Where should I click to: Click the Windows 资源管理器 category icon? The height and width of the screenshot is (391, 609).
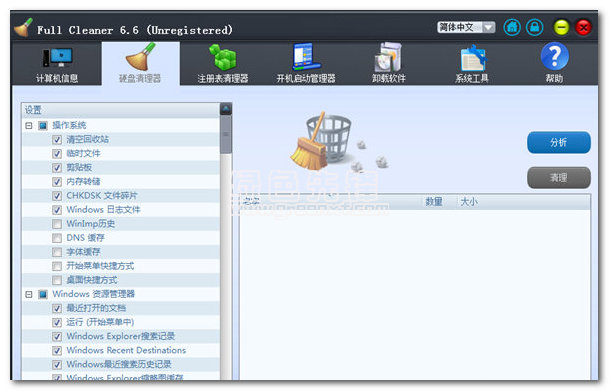[x=43, y=294]
